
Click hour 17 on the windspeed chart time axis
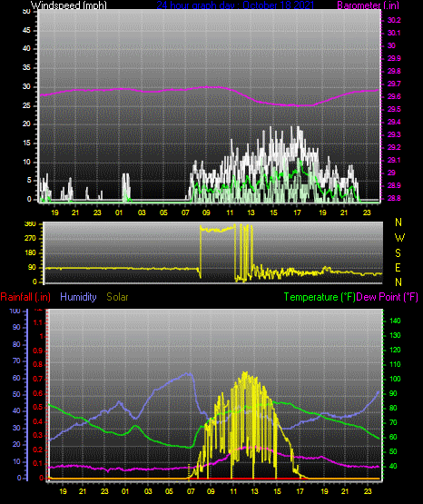(x=298, y=212)
